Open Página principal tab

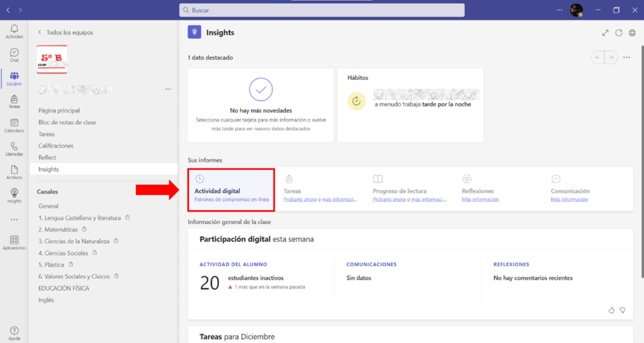click(x=59, y=110)
